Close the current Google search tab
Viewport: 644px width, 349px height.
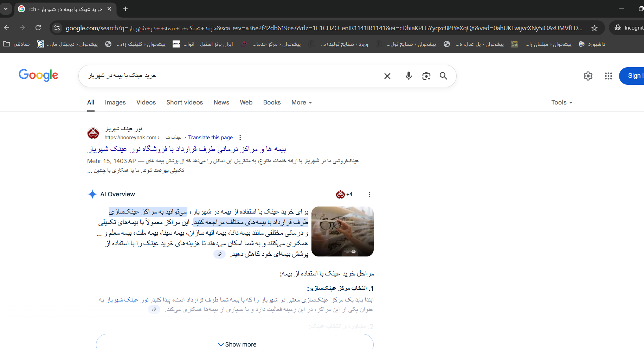coord(109,9)
